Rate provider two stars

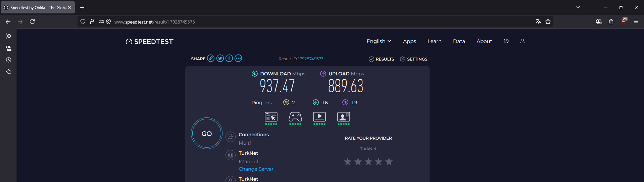pyautogui.click(x=358, y=162)
